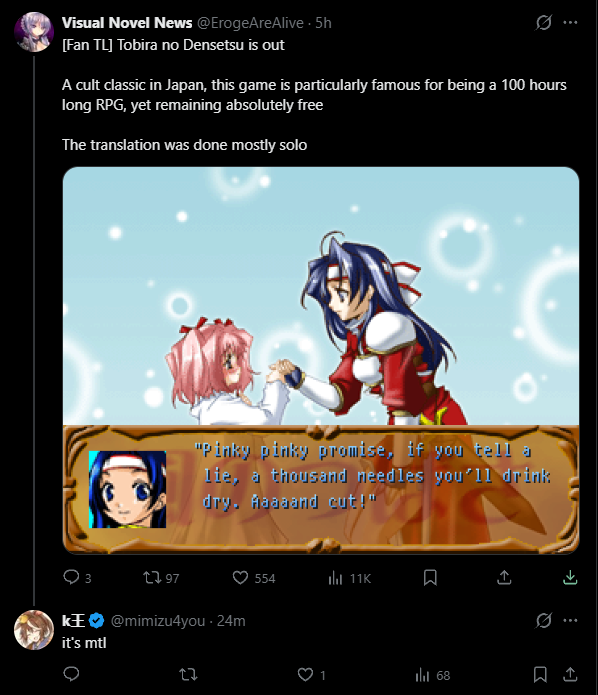Screen dimensions: 598x695
Task: Bookmark the Visual Novel News tweet
Action: 430,577
